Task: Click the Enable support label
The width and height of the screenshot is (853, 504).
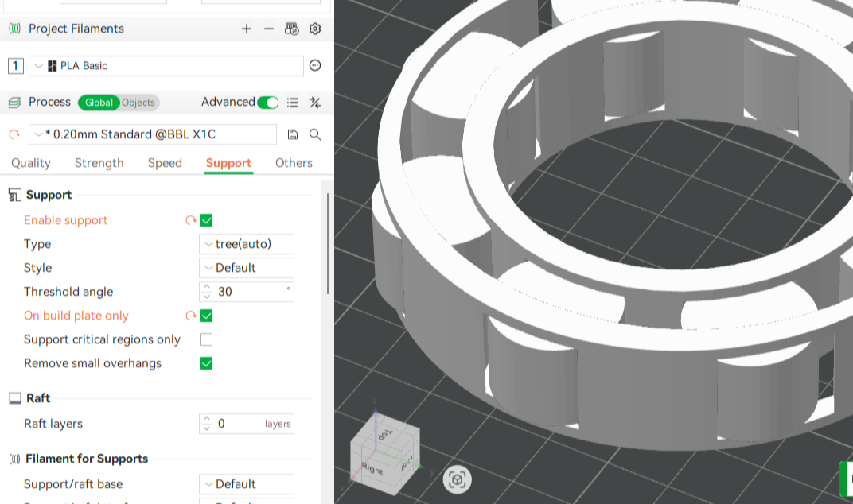Action: pos(66,220)
